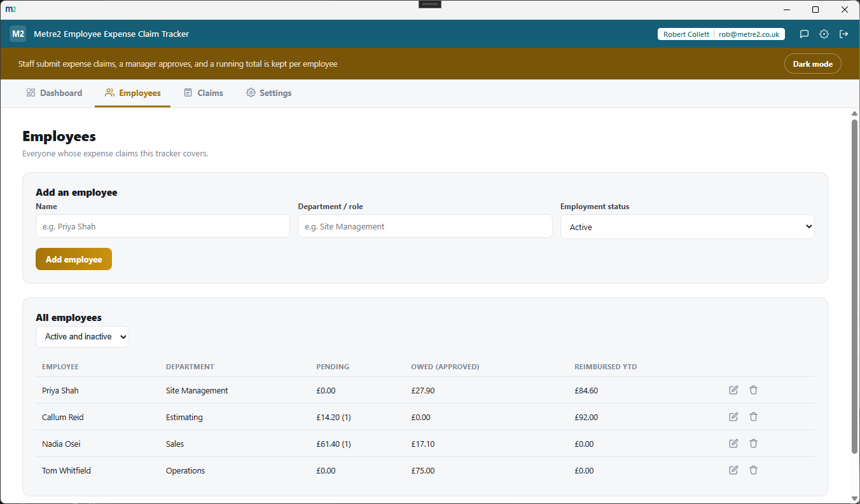Screen dimensions: 860x504
Task: Edit Tom Whitfield's employee record
Action: pos(733,470)
